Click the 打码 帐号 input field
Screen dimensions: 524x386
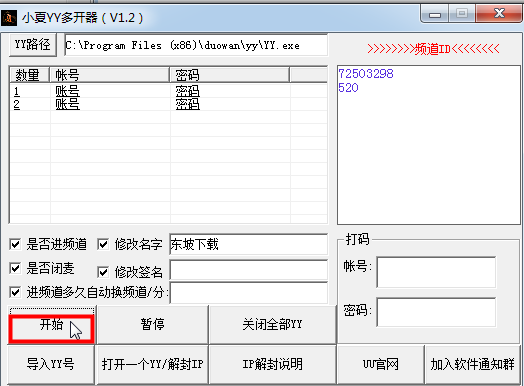pos(436,272)
